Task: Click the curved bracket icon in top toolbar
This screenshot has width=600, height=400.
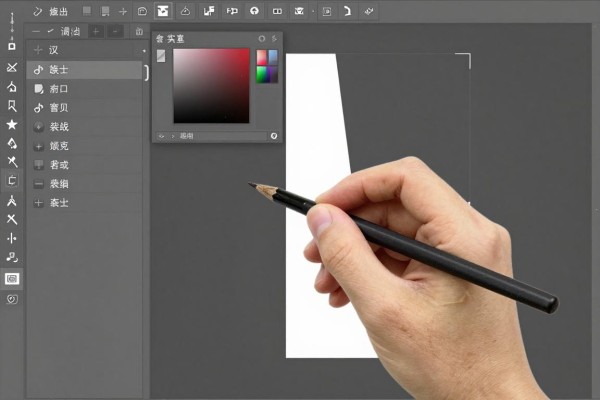Action: 347,11
